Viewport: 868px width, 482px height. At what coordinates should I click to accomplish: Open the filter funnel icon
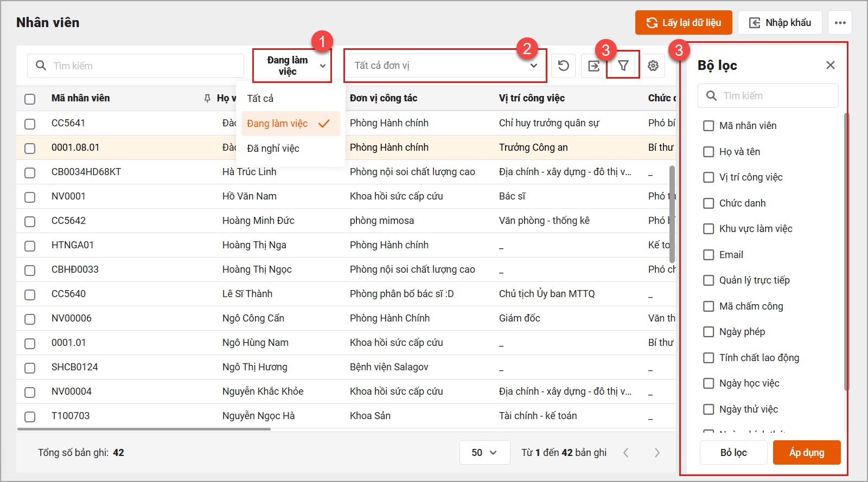point(623,66)
